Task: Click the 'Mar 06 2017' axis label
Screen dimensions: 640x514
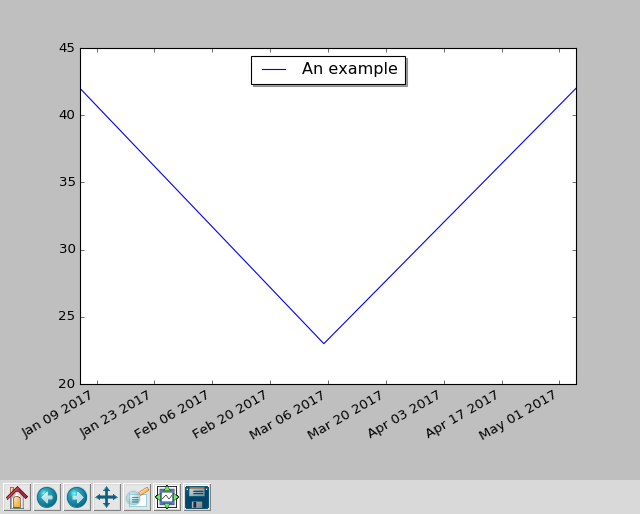Action: [287, 414]
